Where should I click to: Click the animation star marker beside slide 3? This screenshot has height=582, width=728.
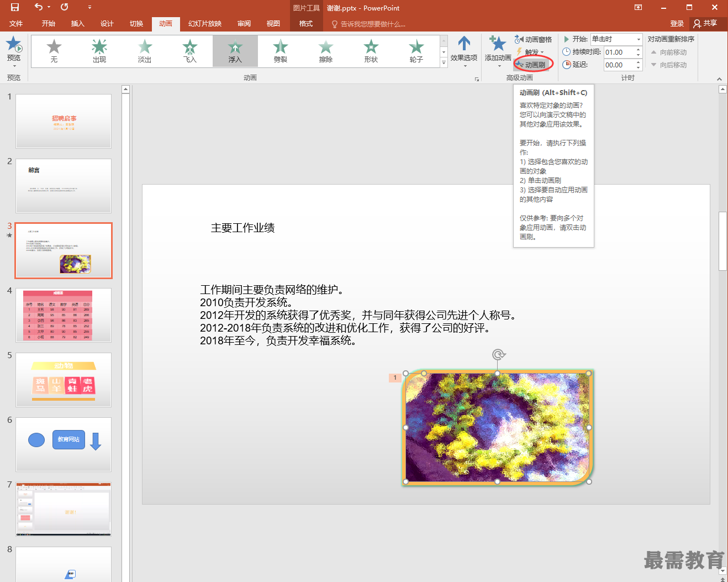coord(9,235)
